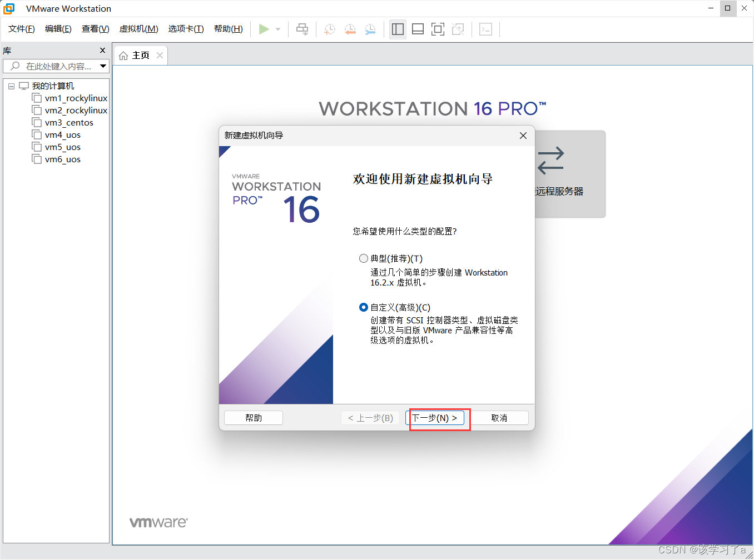The image size is (754, 560).
Task: Select 我的计算机 in the library tree
Action: [x=53, y=86]
